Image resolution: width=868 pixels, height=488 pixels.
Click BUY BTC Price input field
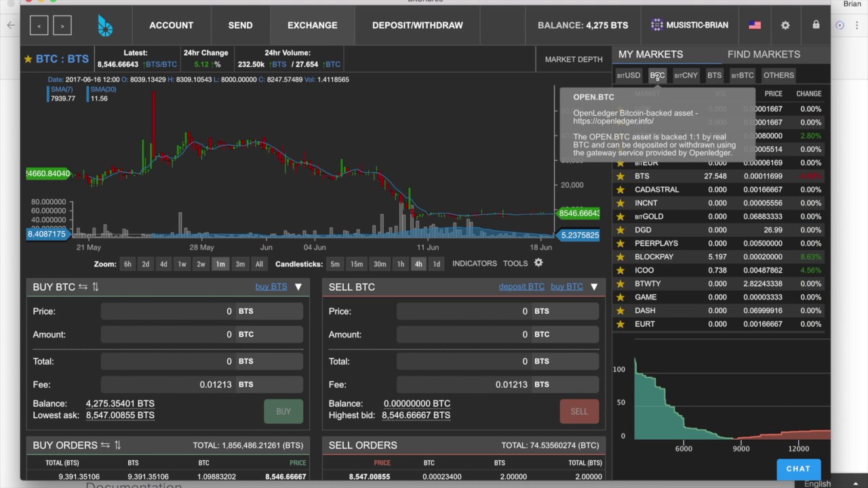pyautogui.click(x=167, y=311)
